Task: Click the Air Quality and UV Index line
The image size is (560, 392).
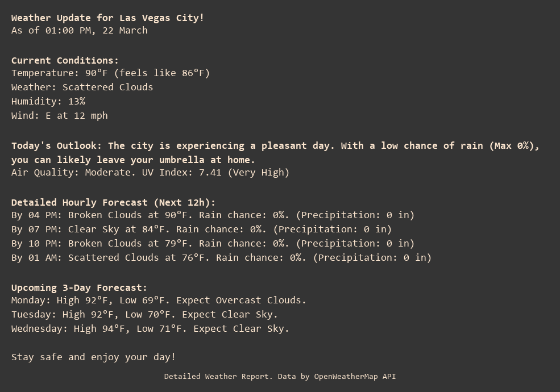Action: coord(150,172)
